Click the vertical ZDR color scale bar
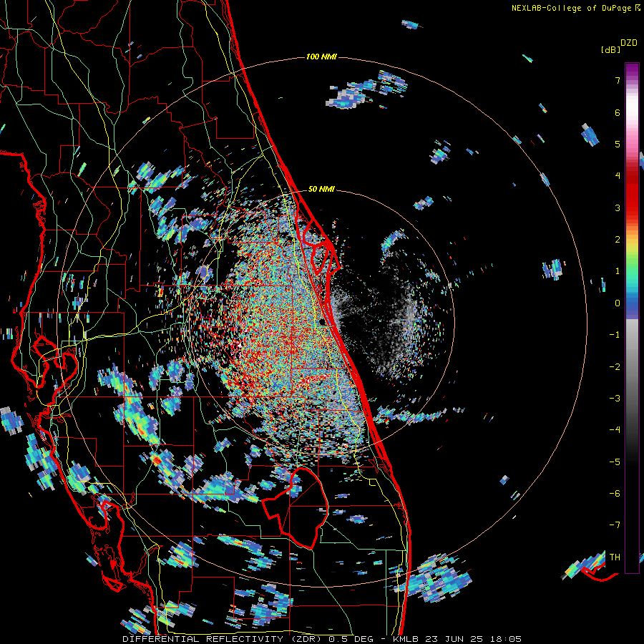Image resolution: width=644 pixels, height=644 pixels. point(632,318)
